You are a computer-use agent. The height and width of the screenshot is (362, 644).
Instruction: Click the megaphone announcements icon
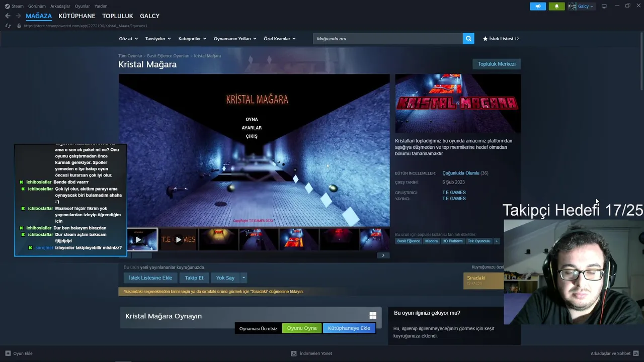[x=538, y=7]
